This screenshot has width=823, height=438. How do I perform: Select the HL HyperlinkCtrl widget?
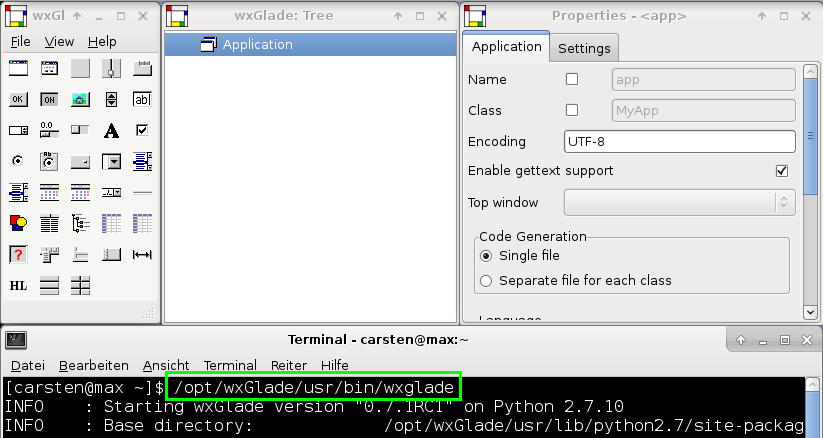click(x=18, y=286)
